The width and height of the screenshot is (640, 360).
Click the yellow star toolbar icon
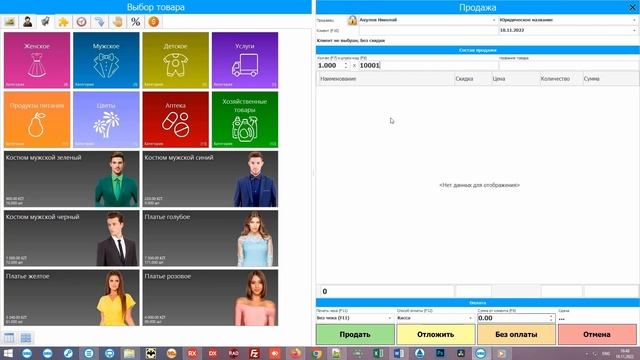[x=63, y=22]
